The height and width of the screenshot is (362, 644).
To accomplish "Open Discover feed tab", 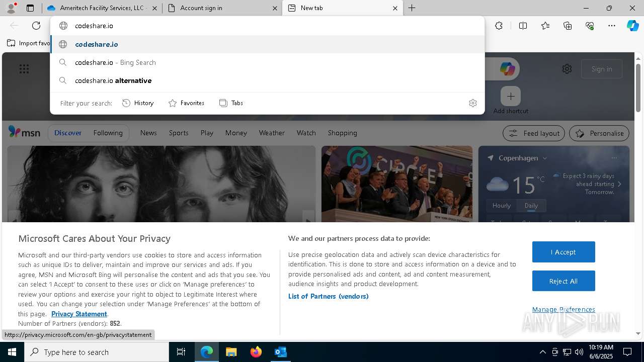I will [x=68, y=133].
